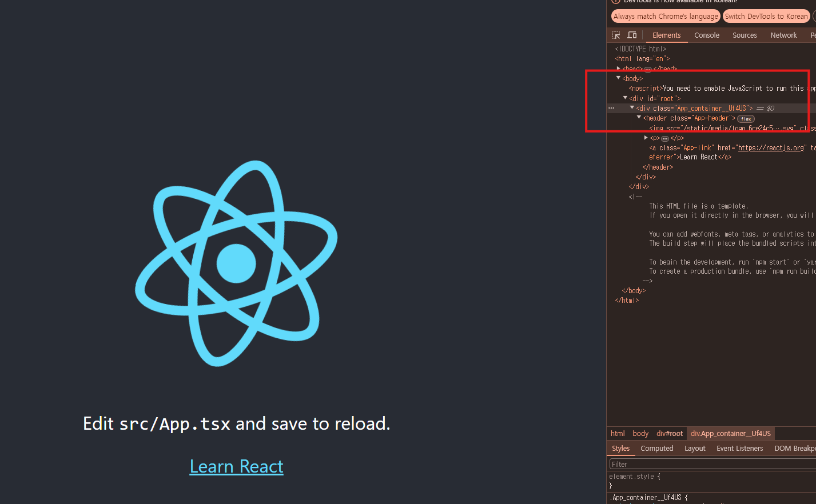Expand the p element node

pyautogui.click(x=646, y=138)
